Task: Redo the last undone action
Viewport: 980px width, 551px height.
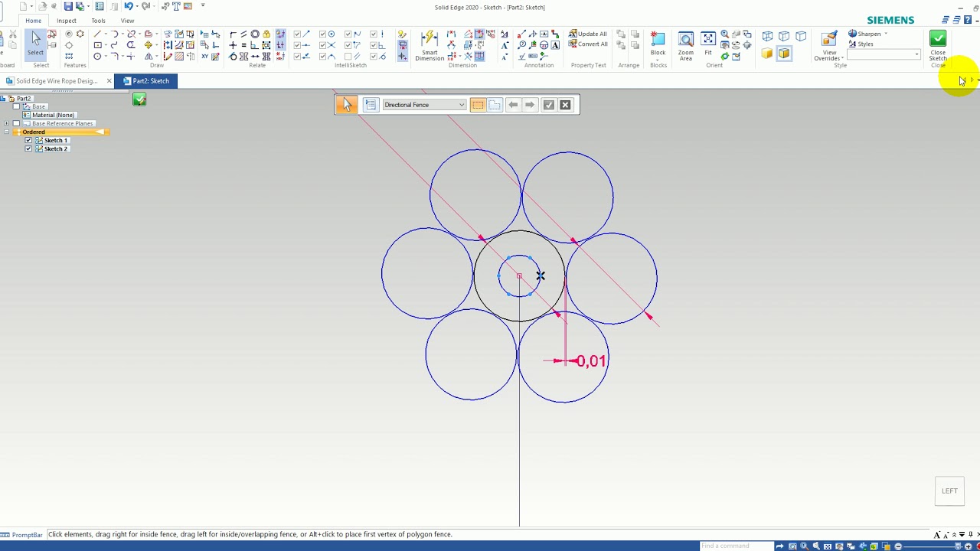Action: click(x=145, y=7)
